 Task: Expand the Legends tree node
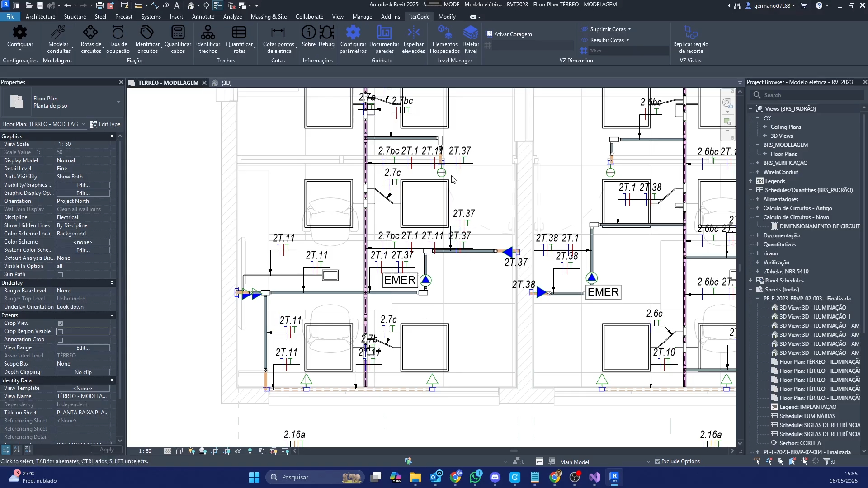coord(751,181)
